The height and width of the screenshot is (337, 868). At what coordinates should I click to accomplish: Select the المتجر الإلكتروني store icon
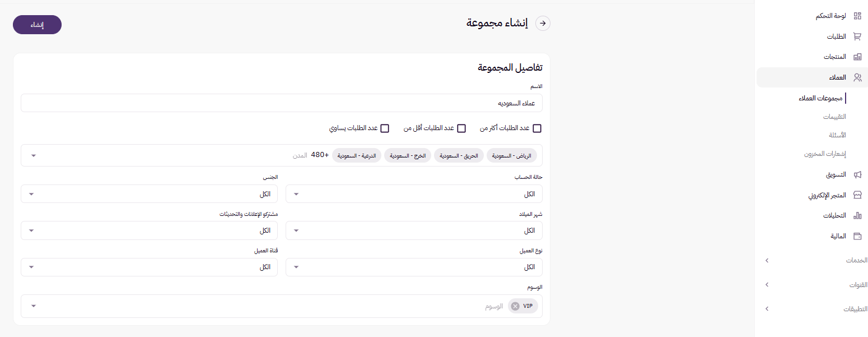[x=857, y=195]
